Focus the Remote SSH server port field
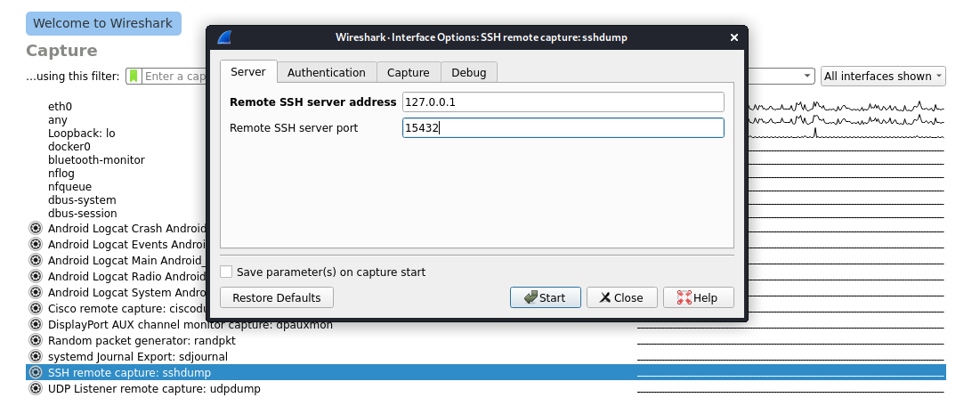The height and width of the screenshot is (414, 980). [x=563, y=128]
